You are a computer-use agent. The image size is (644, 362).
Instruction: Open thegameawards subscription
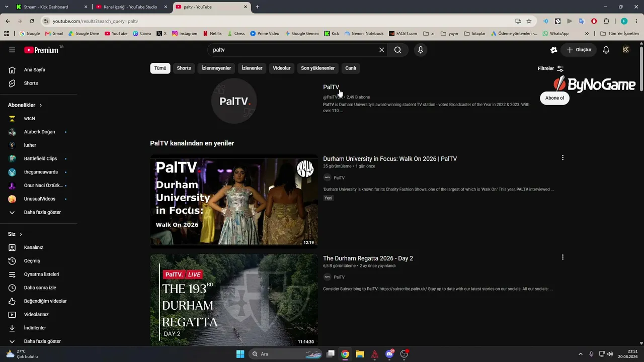[39, 172]
